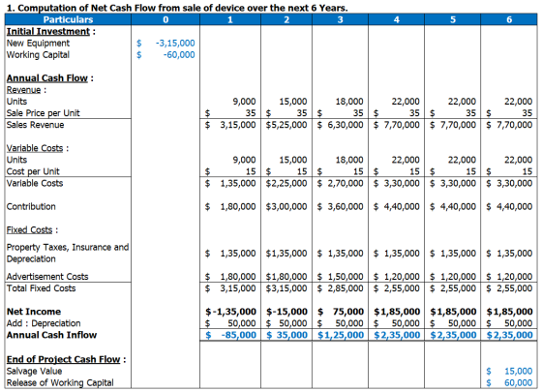Click the Sales Revenue row label
The height and width of the screenshot is (392, 542).
click(x=35, y=125)
